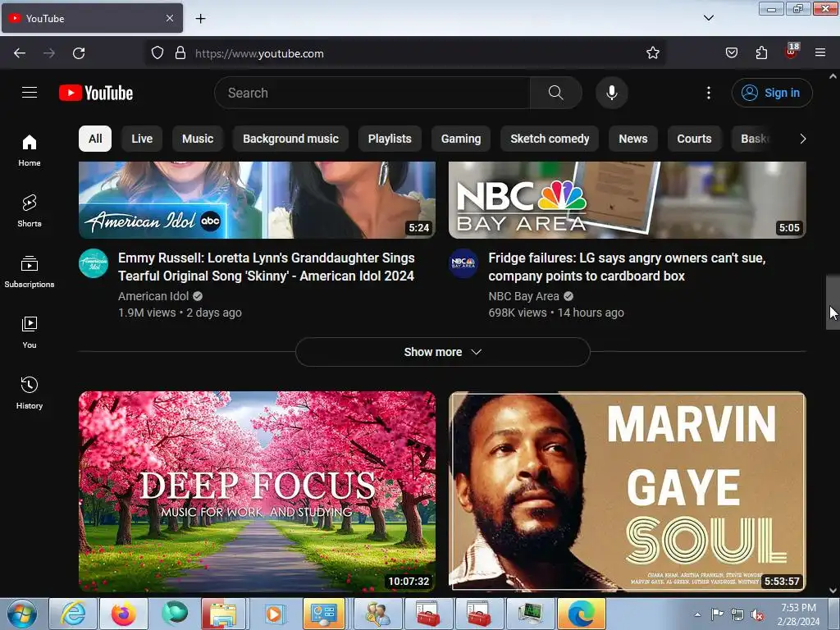Open Home in the sidebar
840x630 pixels.
click(x=30, y=151)
